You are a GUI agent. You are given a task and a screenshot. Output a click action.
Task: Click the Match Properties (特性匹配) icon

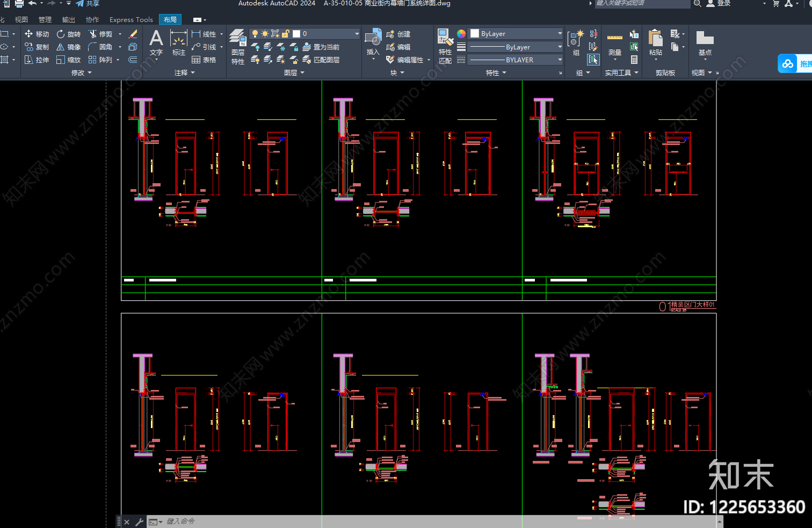point(445,47)
